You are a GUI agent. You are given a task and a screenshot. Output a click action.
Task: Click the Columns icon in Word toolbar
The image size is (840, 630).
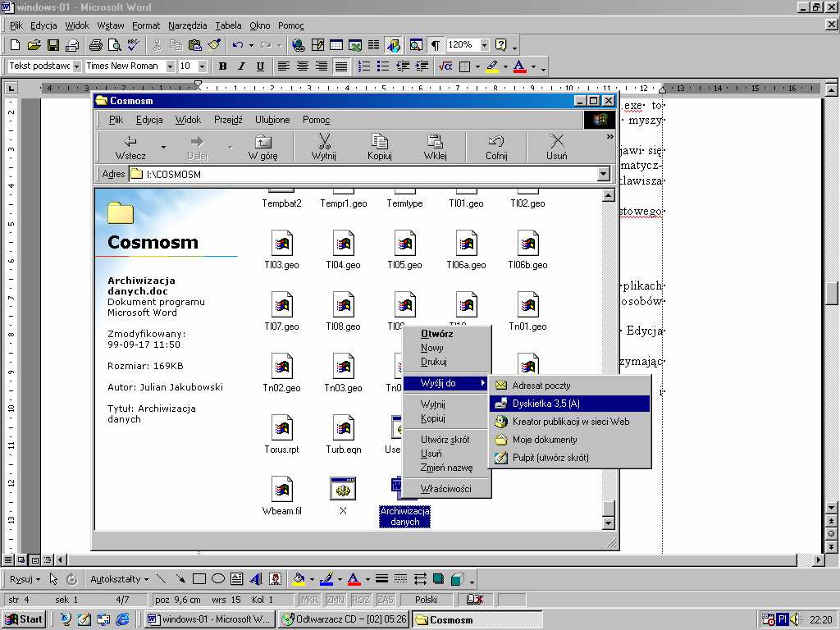(x=373, y=45)
